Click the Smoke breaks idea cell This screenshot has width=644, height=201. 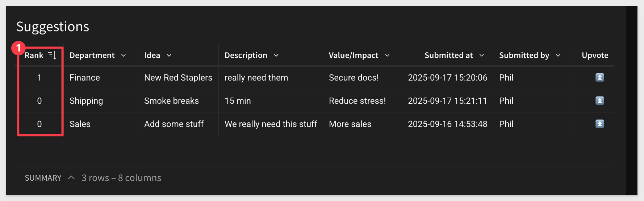click(178, 101)
